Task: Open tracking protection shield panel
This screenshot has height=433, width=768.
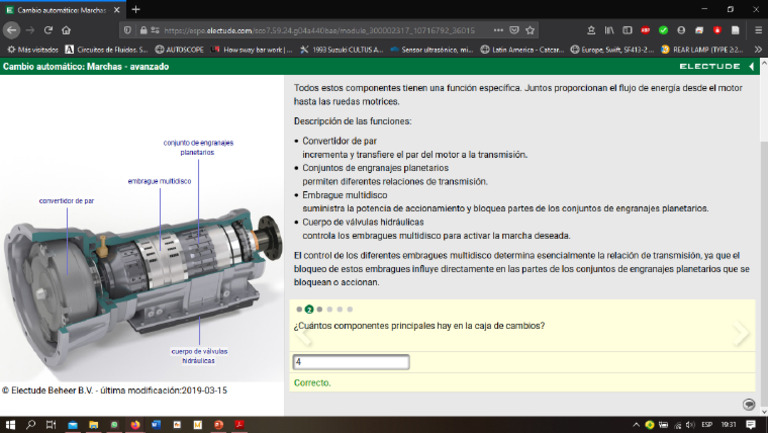Action: 127,30
